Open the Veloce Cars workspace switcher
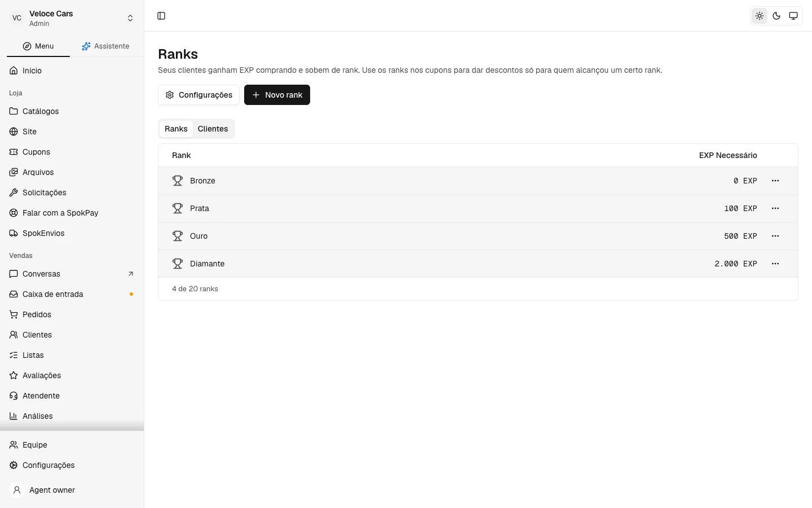812x508 pixels. click(72, 18)
